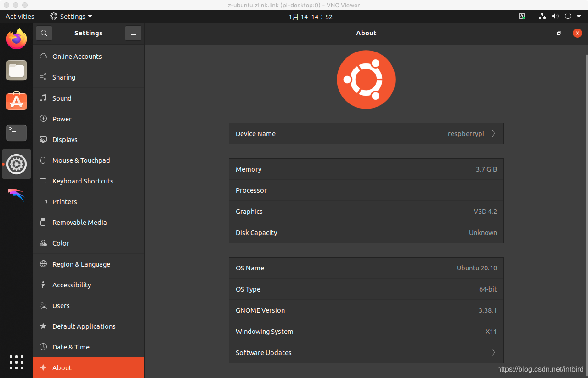Click the Ubuntu logo image
The image size is (588, 378).
pos(366,80)
